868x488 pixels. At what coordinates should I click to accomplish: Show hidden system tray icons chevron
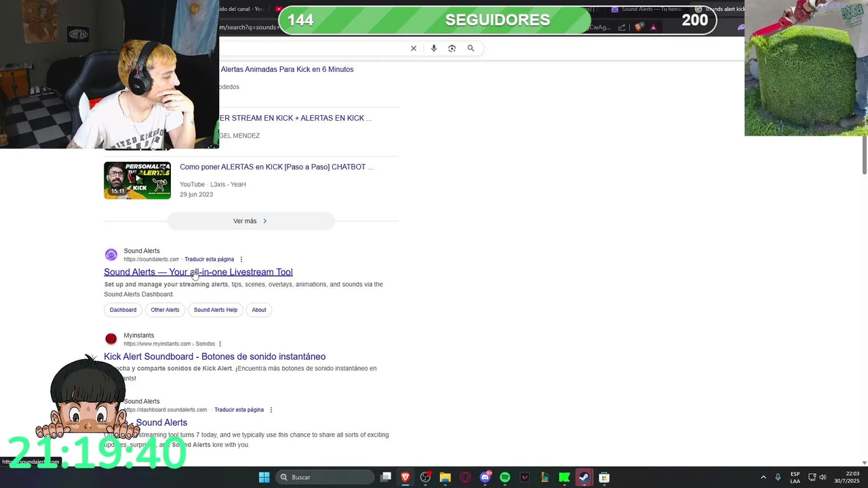[763, 477]
